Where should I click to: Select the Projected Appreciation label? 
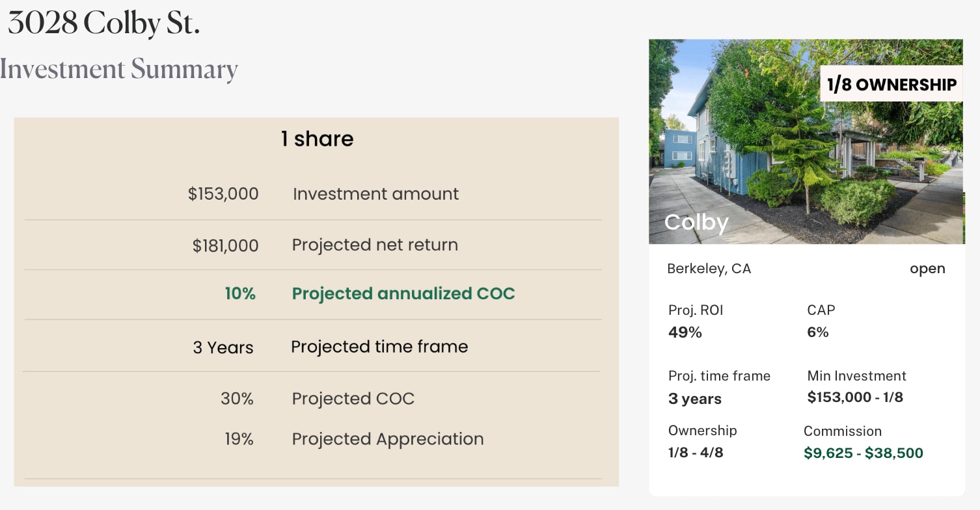point(387,439)
